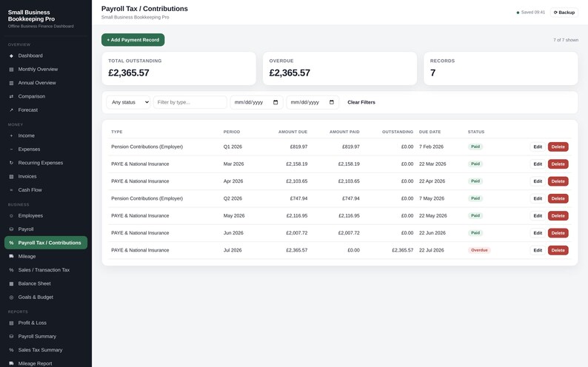Screen dimensions: 588x367
Task: Click the Mileage truck icon
Action: tap(11, 257)
